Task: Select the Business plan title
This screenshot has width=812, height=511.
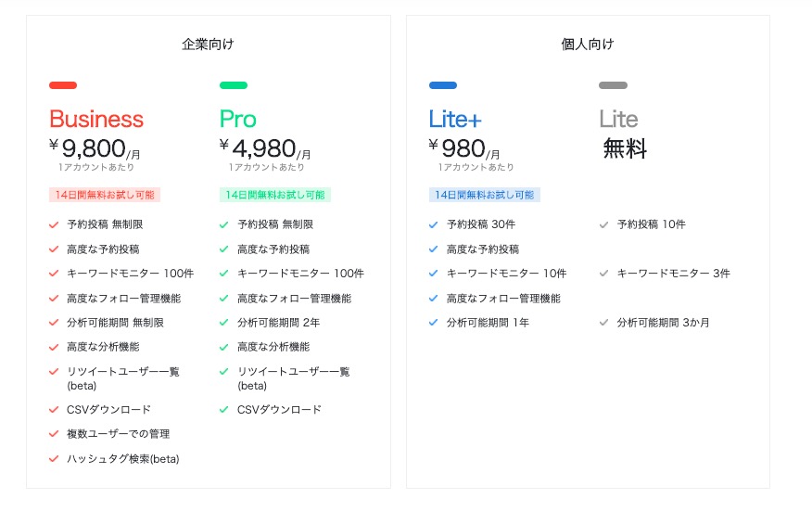Action: click(96, 119)
